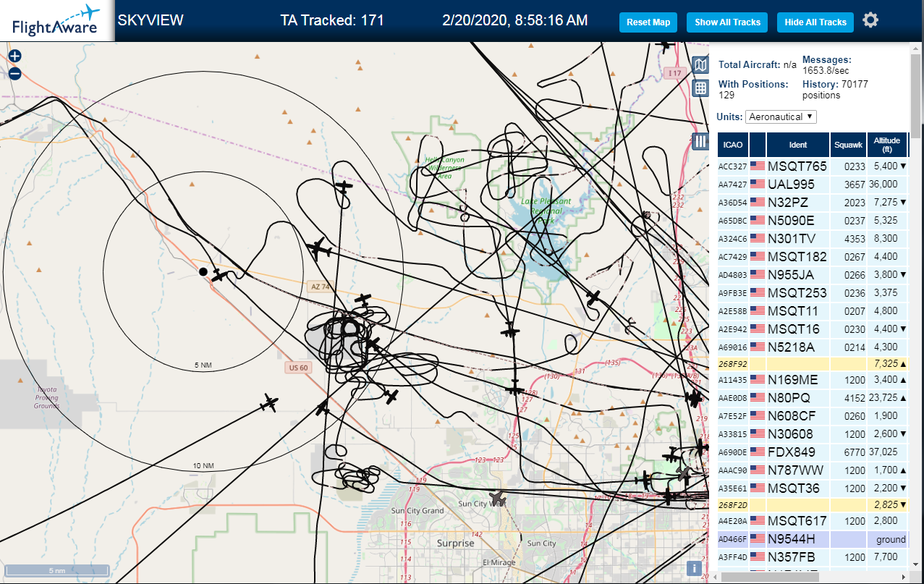Open the map info attribution icon
The width and height of the screenshot is (924, 584).
click(695, 568)
